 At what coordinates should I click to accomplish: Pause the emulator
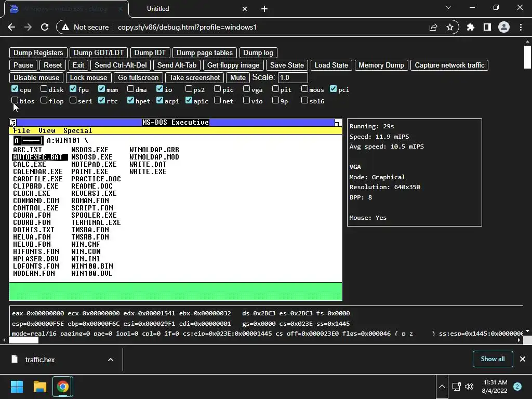tap(23, 65)
